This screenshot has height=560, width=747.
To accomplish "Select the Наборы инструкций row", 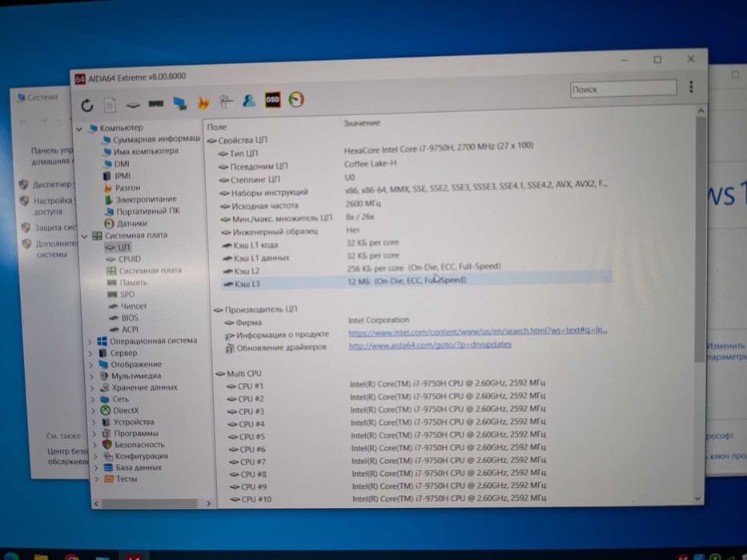I will [x=413, y=189].
